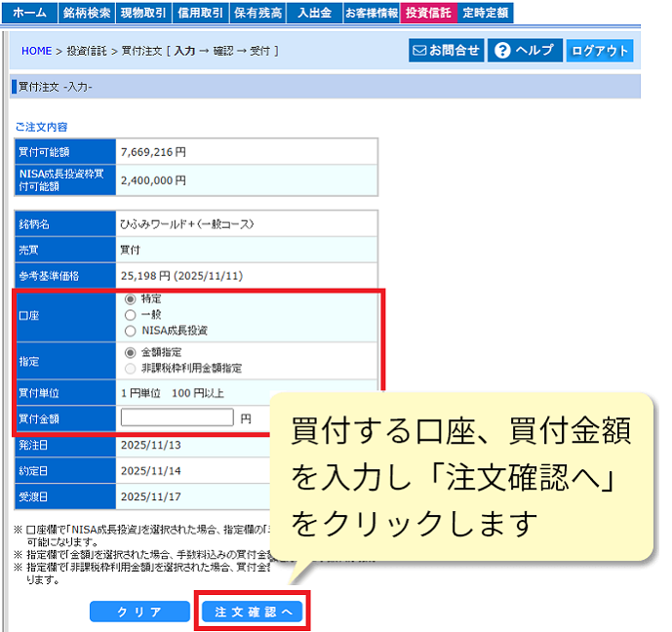Select NISA成長投資 radio button
672x632 pixels.
tap(131, 331)
